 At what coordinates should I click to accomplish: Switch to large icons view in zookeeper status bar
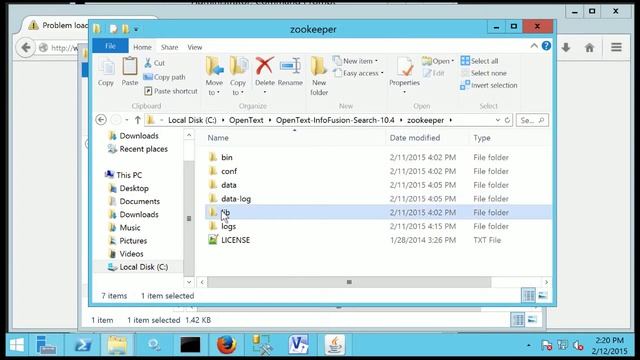coord(543,295)
